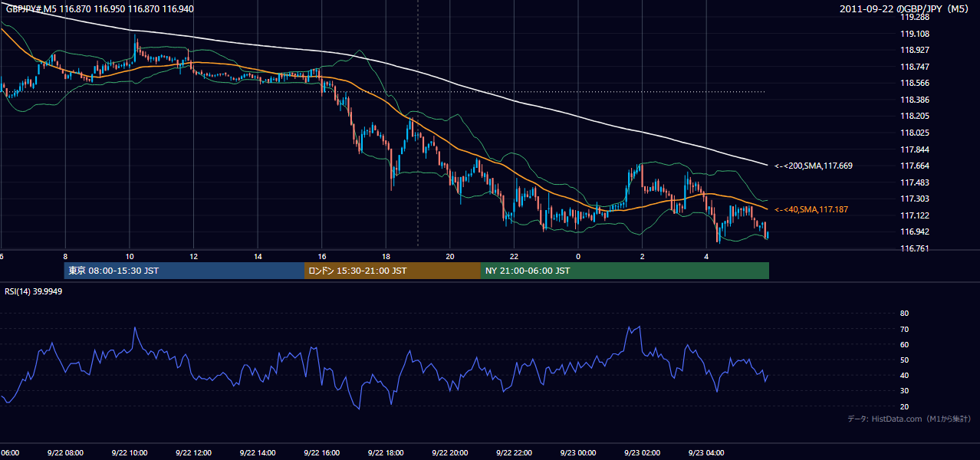Click the HistData.com data source credit
Viewport: 980px width, 460px height.
point(909,419)
